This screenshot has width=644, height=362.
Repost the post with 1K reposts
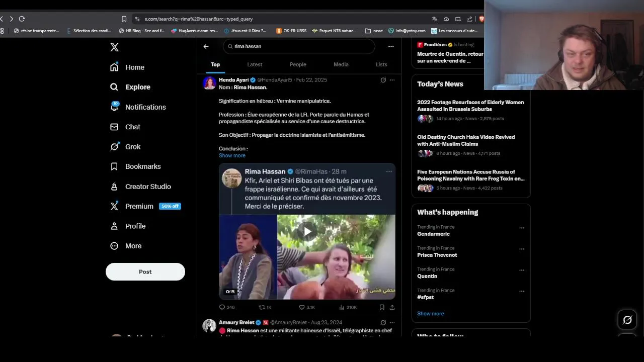(265, 307)
